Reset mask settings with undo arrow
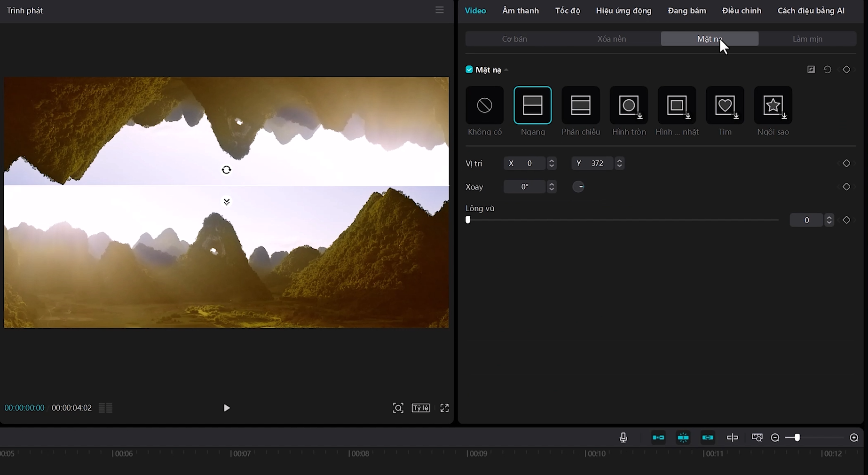 [x=828, y=70]
